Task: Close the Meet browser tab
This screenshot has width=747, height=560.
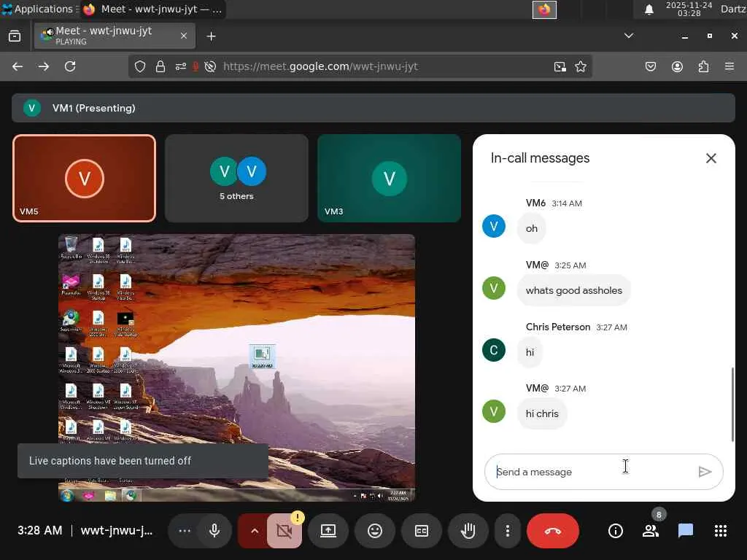Action: 184,36
